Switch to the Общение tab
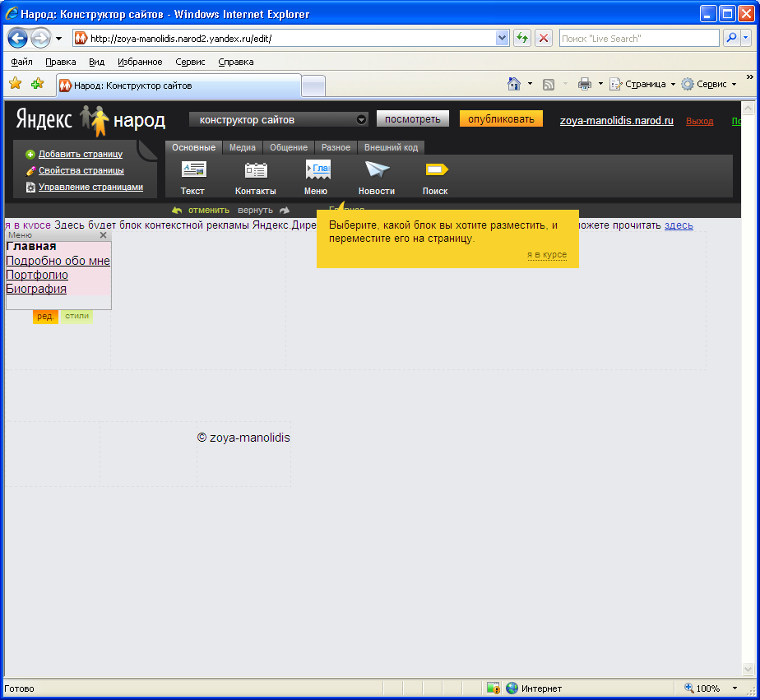760x700 pixels. click(289, 147)
